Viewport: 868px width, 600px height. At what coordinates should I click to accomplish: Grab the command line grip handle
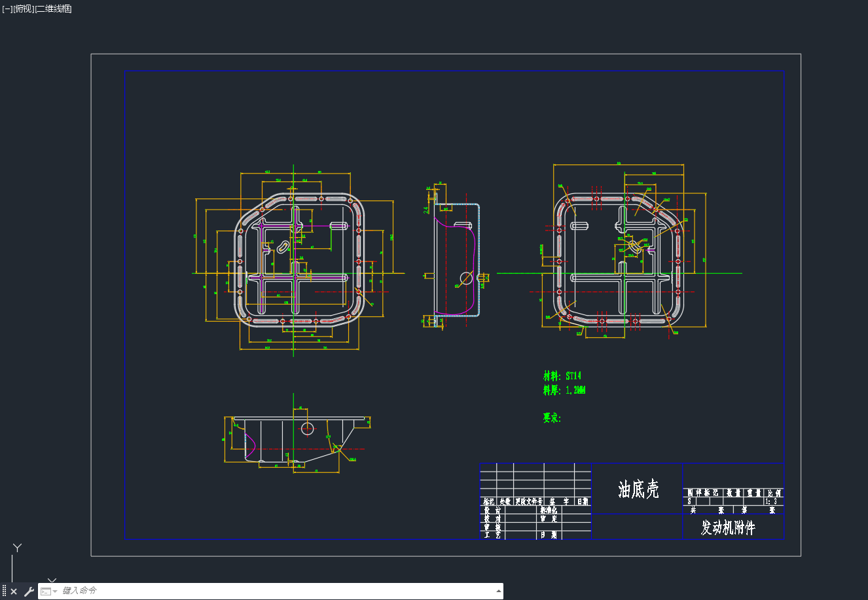4,591
